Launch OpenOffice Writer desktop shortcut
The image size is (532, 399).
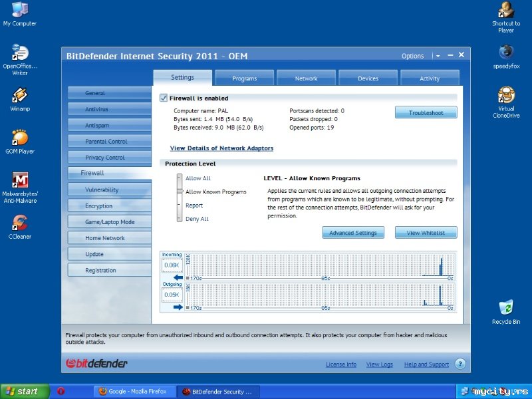(x=20, y=59)
